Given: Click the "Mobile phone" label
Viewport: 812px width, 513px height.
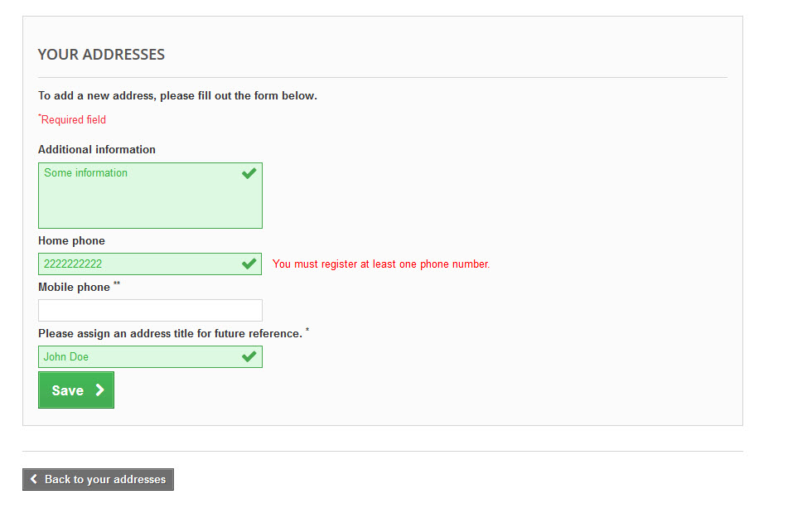Looking at the screenshot, I should tap(74, 288).
